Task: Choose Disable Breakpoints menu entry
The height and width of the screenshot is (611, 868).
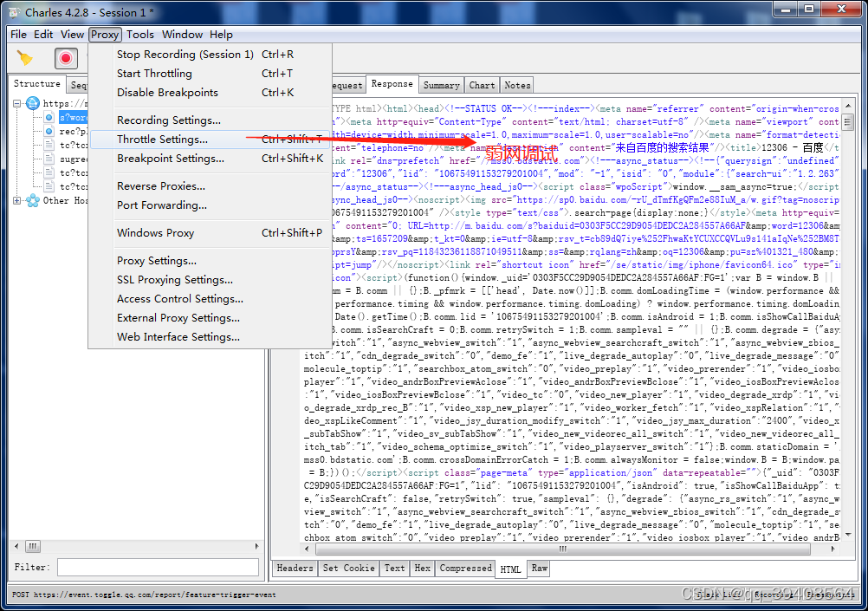Action: 210,93
